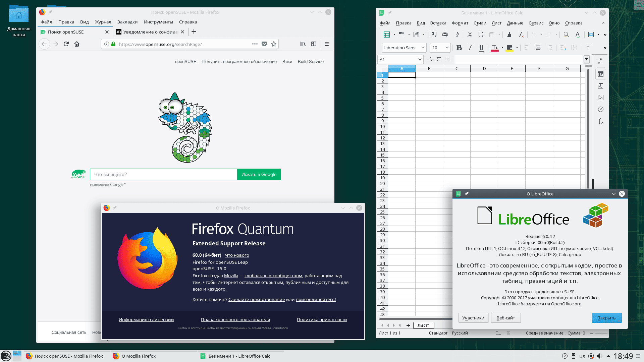Open Firefox page actions ellipsis

tap(255, 44)
